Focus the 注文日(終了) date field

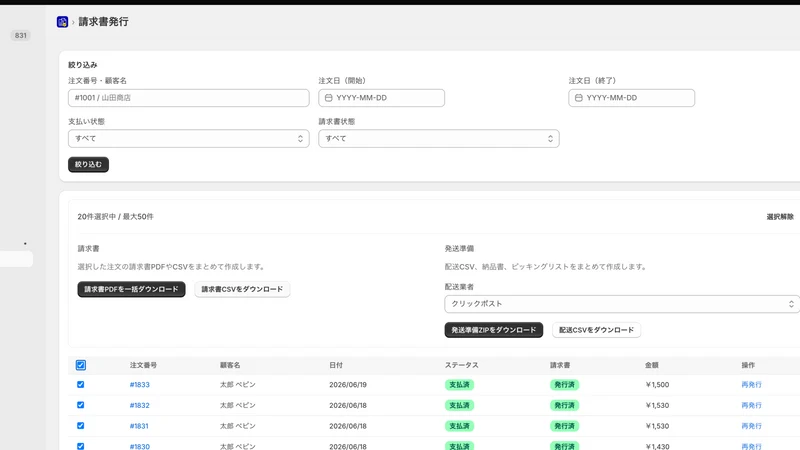pyautogui.click(x=632, y=98)
